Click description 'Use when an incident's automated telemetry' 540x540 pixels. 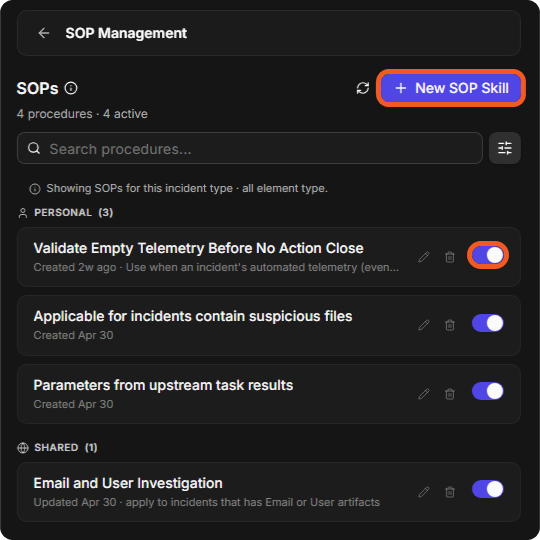(x=262, y=267)
